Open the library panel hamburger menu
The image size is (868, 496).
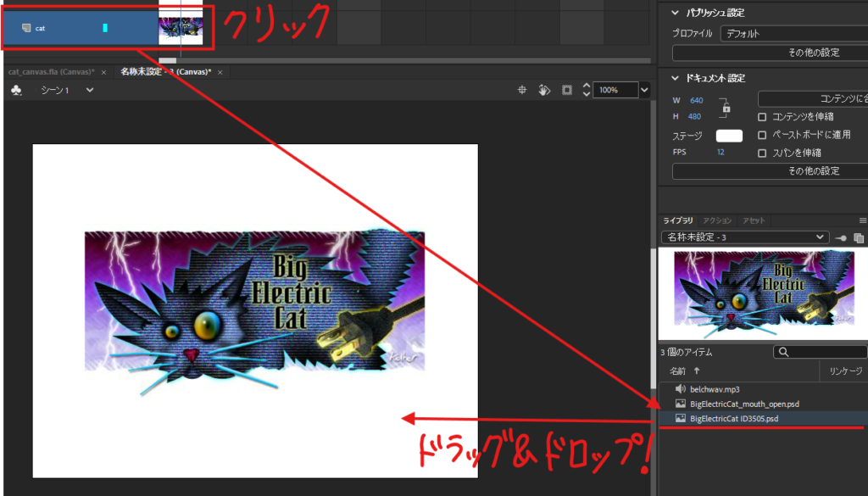click(862, 220)
